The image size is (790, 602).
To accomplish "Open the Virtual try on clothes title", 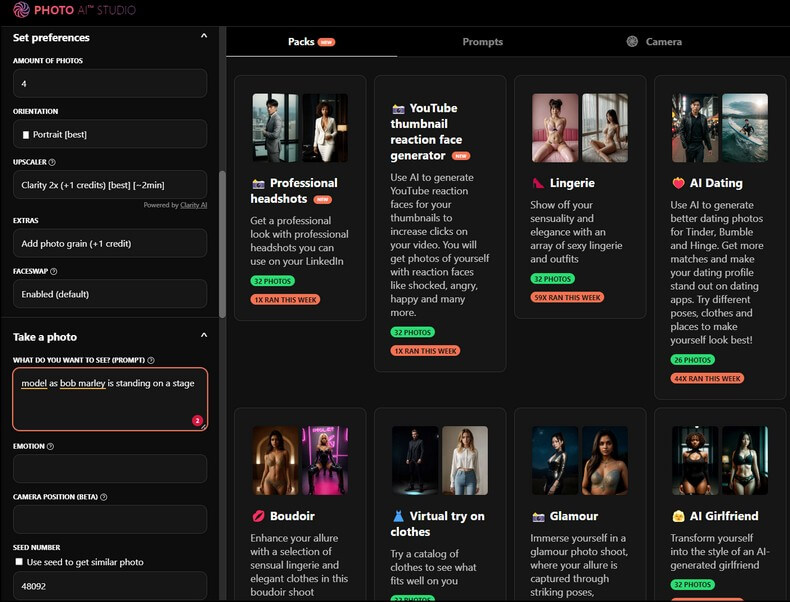I will click(437, 523).
